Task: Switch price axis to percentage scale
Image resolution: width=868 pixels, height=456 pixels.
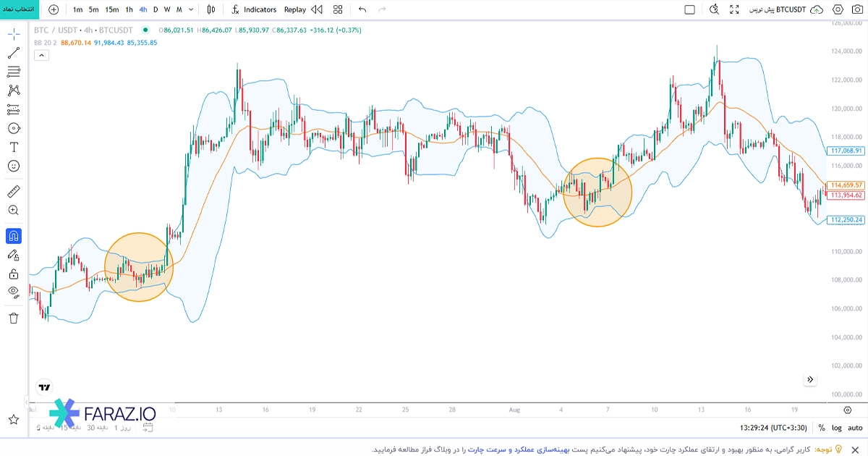Action: coord(822,428)
